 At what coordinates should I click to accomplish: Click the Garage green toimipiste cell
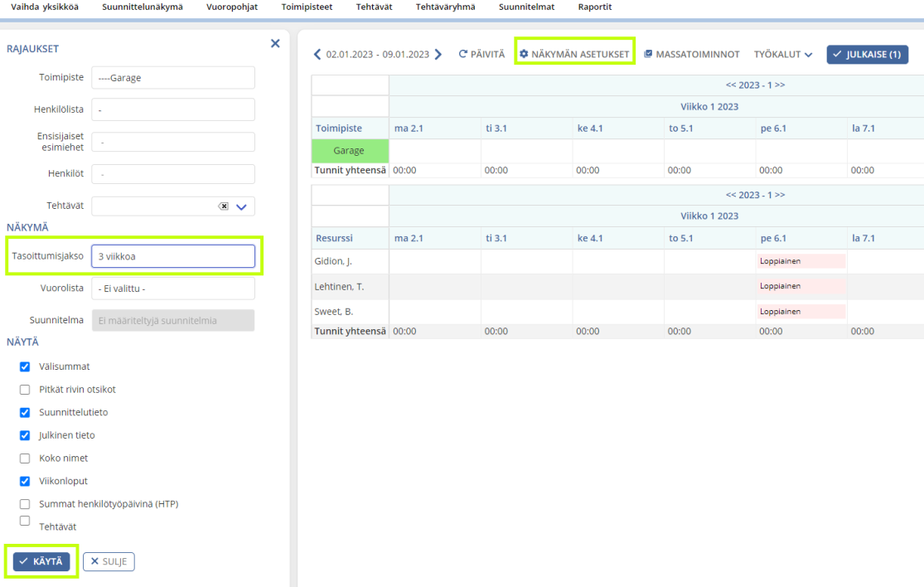coord(350,151)
